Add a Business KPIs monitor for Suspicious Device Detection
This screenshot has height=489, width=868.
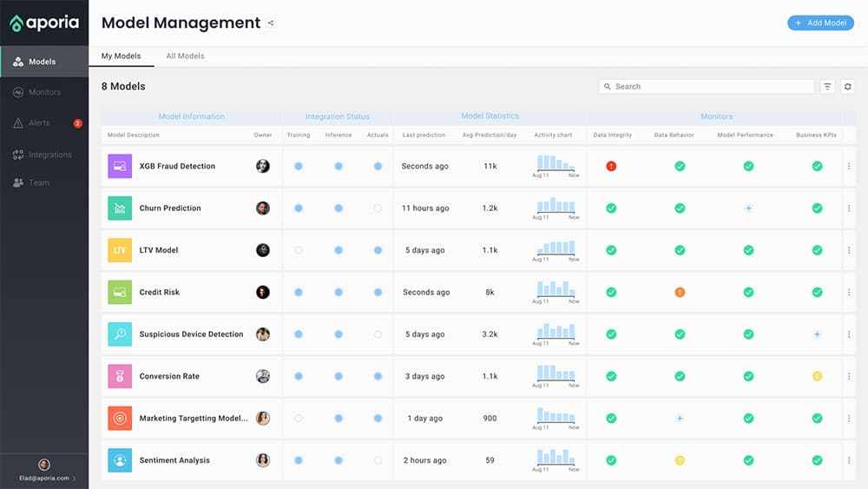pyautogui.click(x=817, y=334)
